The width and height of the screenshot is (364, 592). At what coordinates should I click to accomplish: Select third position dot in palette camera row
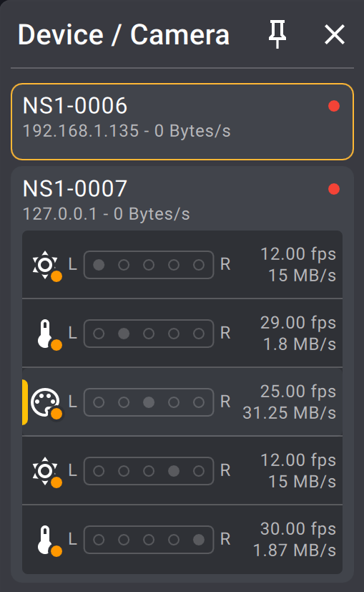pyautogui.click(x=149, y=402)
